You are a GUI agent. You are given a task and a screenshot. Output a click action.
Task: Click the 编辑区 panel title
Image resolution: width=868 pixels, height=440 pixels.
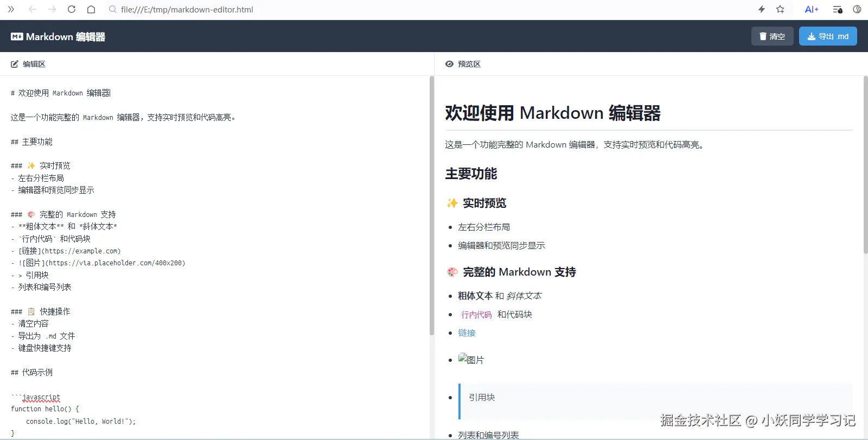click(x=34, y=64)
